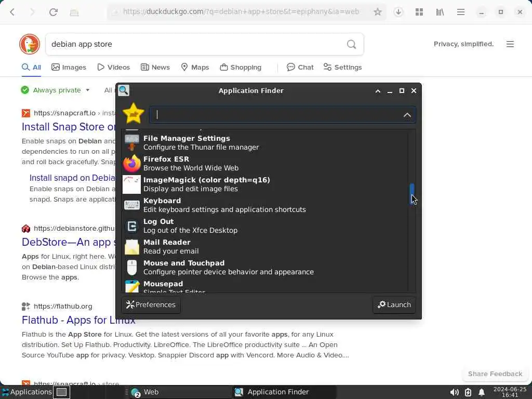Reload the page in the browser
532x399 pixels.
click(x=54, y=12)
